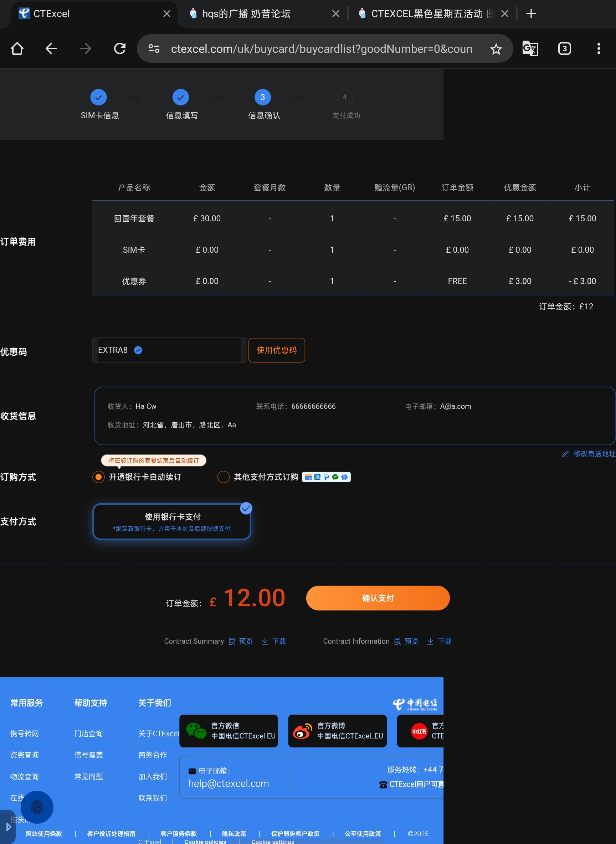Click the PayPal payment icon
Image resolution: width=616 pixels, height=844 pixels.
327,477
